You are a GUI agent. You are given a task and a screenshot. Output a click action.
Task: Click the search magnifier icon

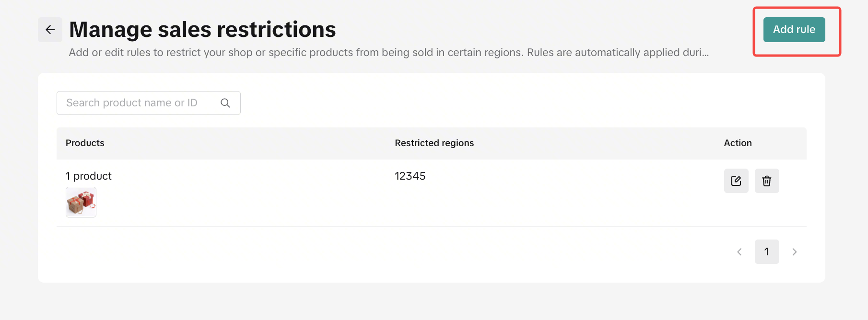pos(225,103)
